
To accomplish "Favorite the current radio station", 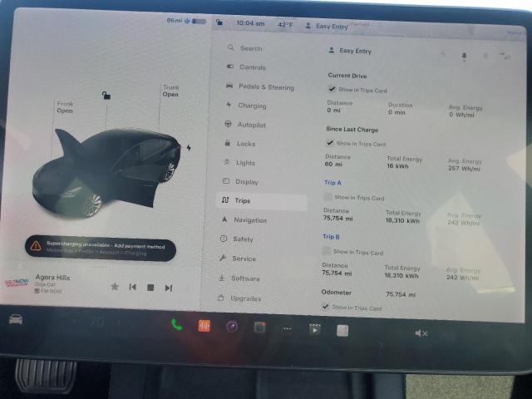I will pyautogui.click(x=115, y=287).
